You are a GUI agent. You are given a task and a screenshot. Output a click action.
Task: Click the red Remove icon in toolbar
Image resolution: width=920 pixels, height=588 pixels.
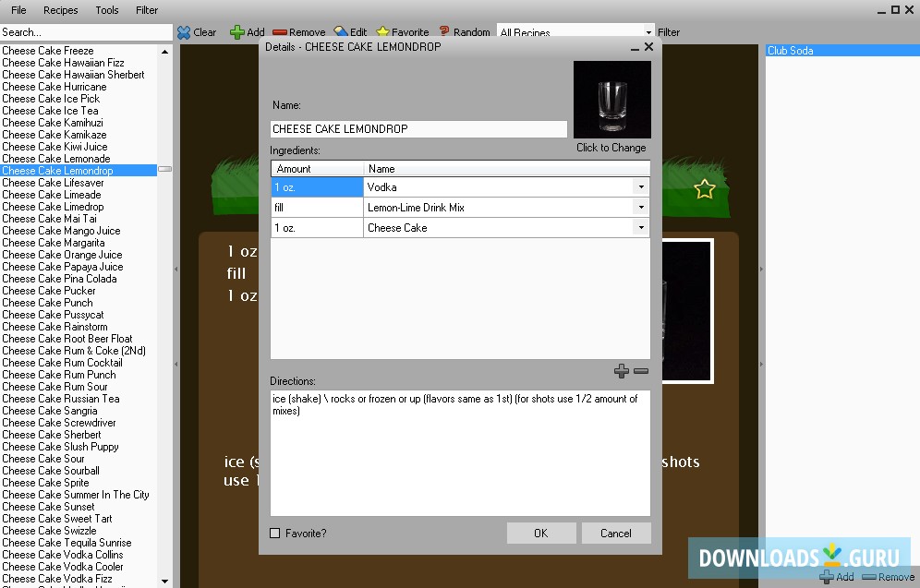coord(280,32)
